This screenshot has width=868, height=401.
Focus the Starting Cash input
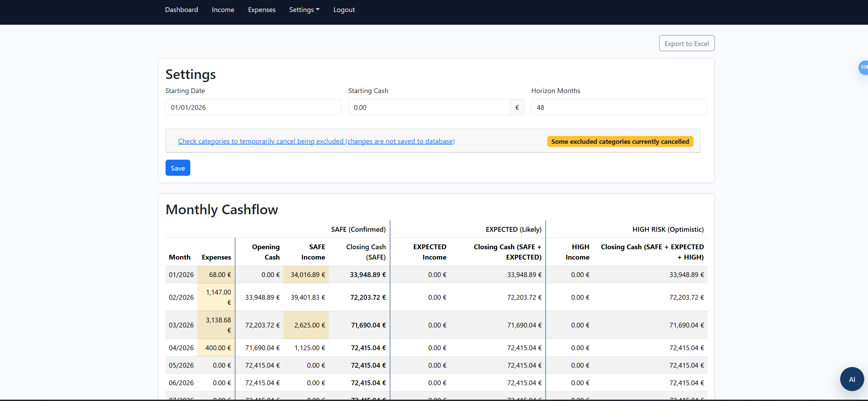tap(429, 107)
